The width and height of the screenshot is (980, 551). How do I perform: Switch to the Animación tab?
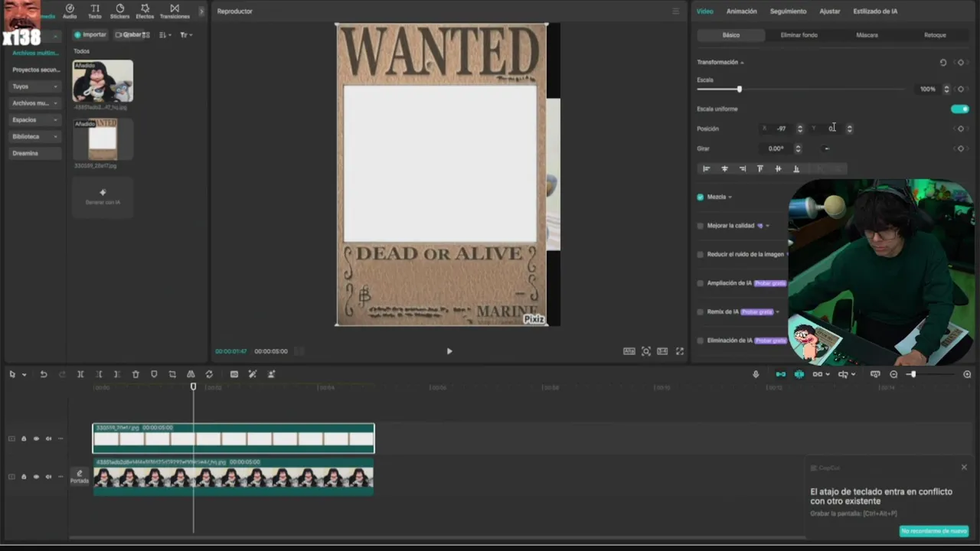click(741, 11)
